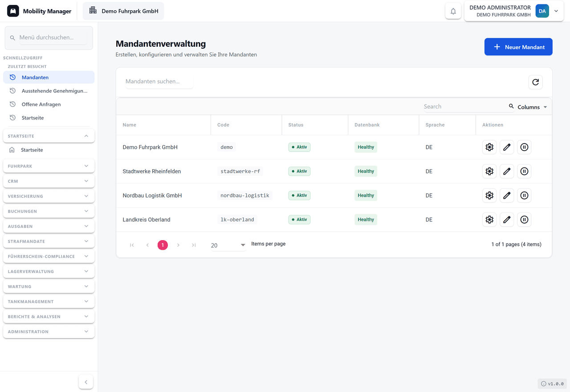Viewport: 570px width, 392px height.
Task: Click the DA user avatar
Action: pyautogui.click(x=542, y=11)
